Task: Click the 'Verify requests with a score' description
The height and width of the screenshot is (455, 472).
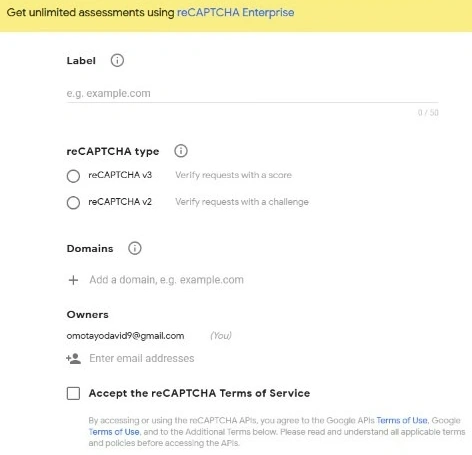Action: (233, 175)
